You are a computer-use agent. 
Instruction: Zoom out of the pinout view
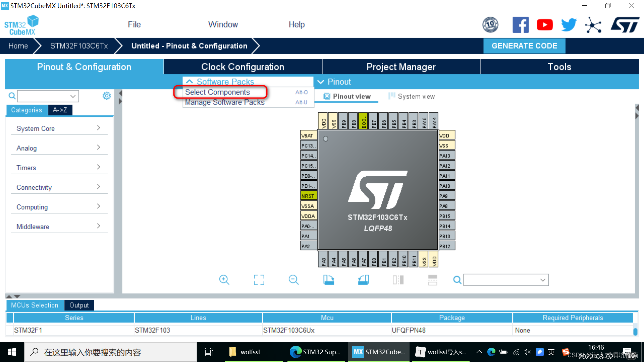(293, 280)
